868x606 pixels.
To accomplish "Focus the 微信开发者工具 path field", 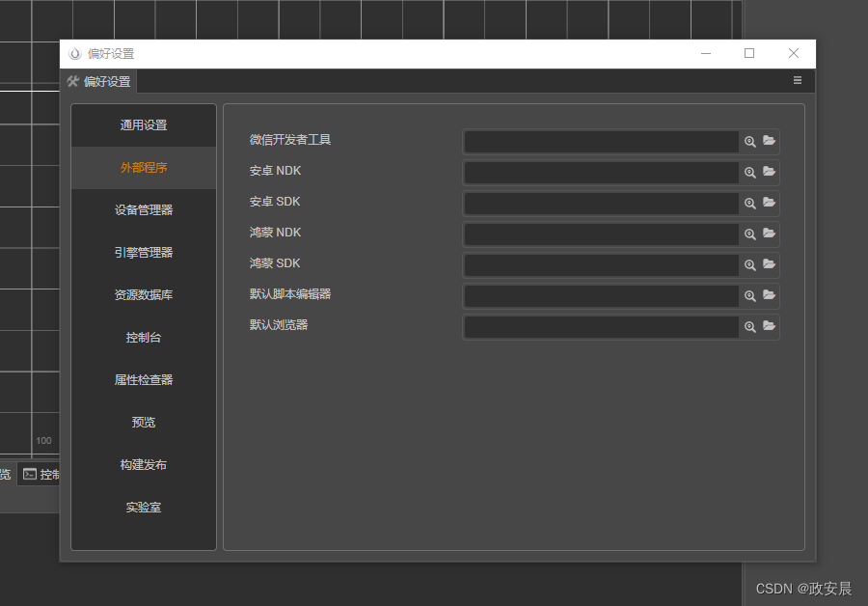I will [601, 141].
